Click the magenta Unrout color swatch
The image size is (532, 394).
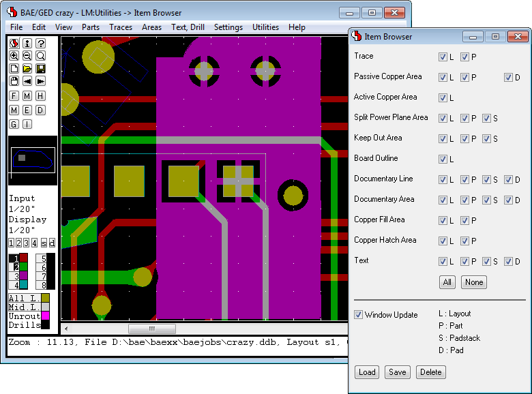tap(46, 316)
